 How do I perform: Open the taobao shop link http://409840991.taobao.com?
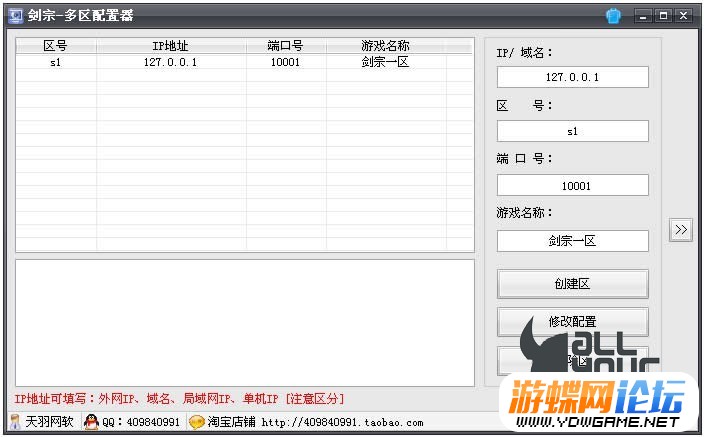pyautogui.click(x=343, y=422)
